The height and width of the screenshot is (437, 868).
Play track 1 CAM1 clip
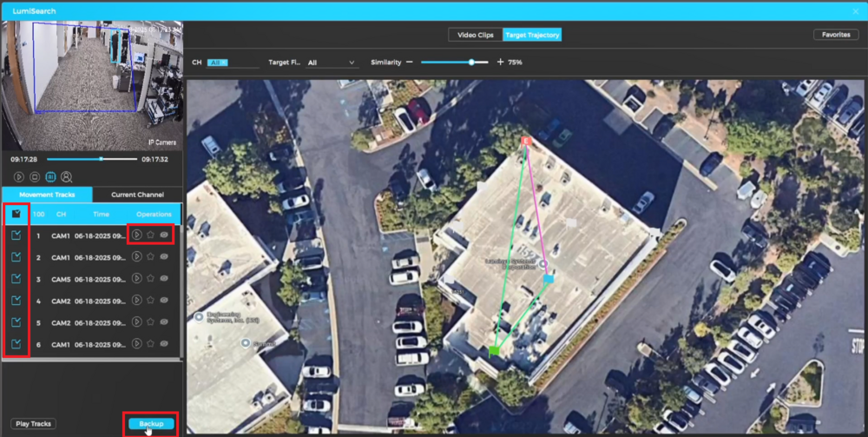(137, 235)
